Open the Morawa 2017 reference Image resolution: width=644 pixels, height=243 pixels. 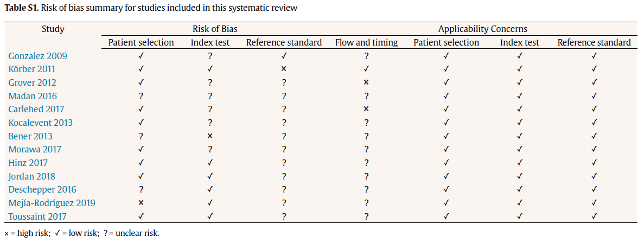click(35, 149)
